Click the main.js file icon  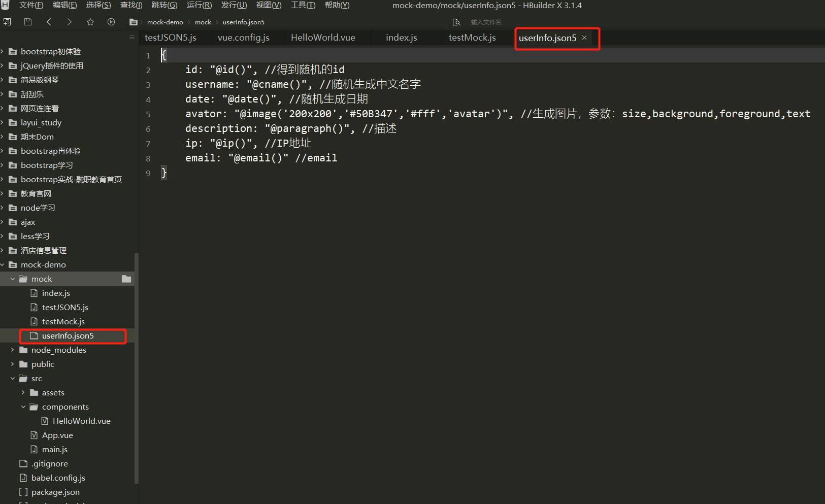[x=34, y=449]
